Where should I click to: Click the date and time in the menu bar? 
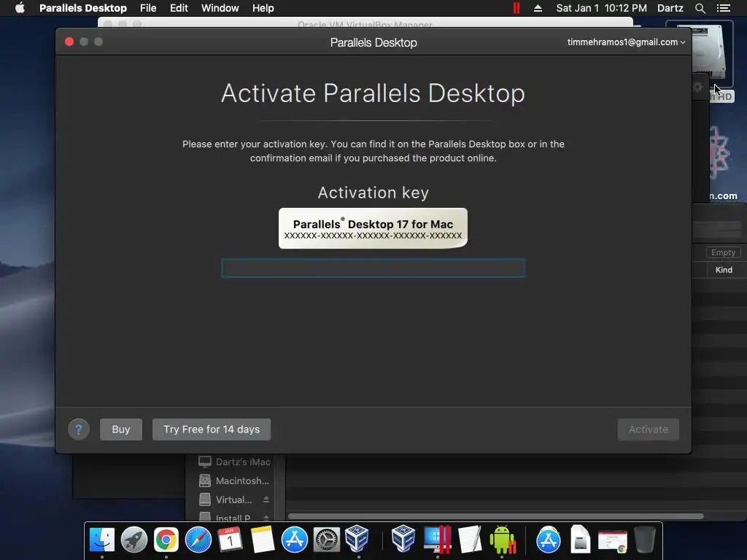(x=602, y=8)
